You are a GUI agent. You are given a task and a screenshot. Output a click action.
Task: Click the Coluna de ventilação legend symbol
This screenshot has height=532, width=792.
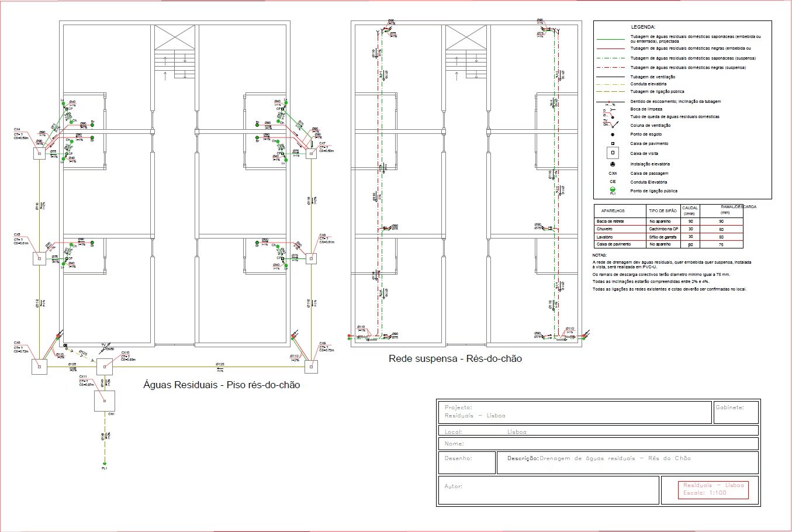(x=610, y=125)
